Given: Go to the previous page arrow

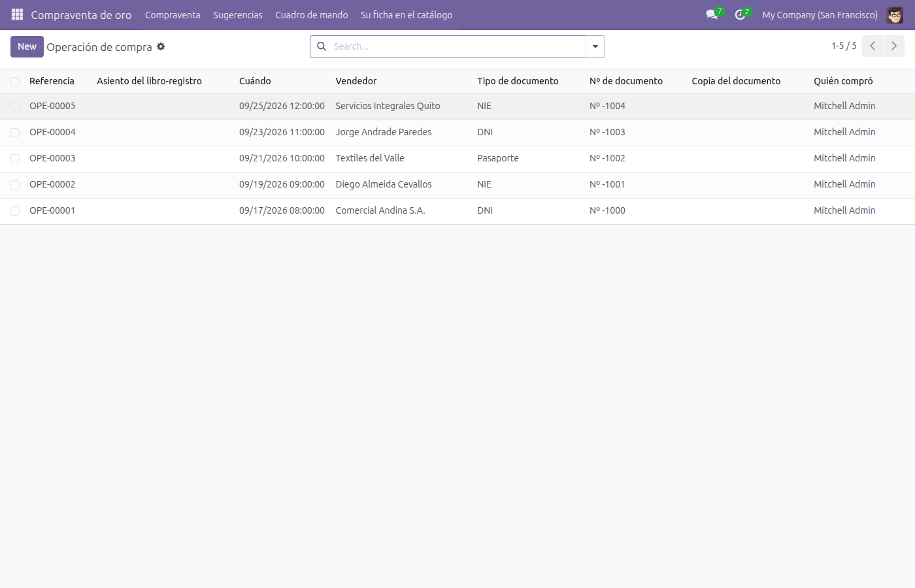Looking at the screenshot, I should point(873,46).
